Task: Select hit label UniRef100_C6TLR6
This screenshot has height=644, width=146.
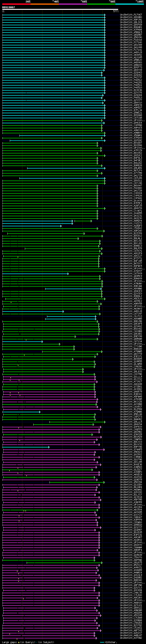Action: 131,178
